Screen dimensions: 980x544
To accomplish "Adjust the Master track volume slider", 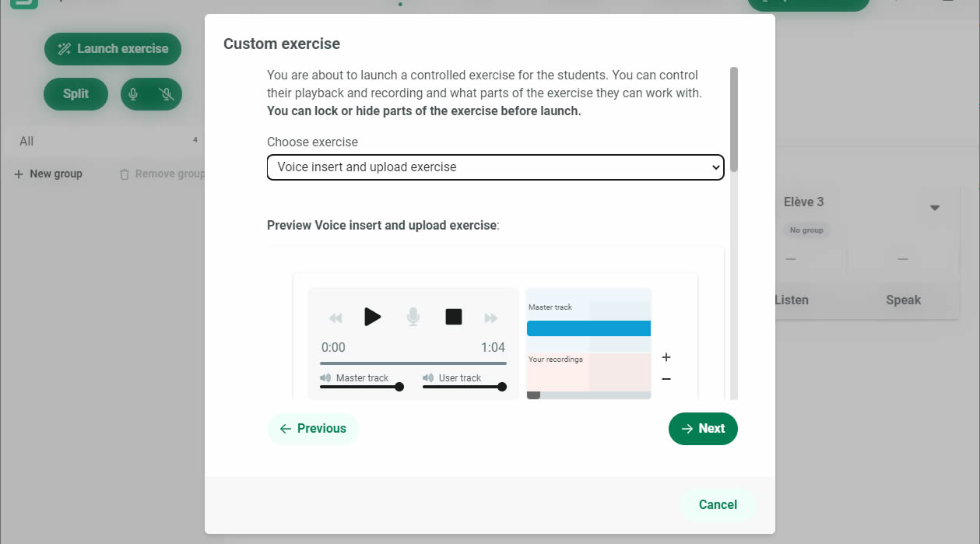I will (x=362, y=387).
